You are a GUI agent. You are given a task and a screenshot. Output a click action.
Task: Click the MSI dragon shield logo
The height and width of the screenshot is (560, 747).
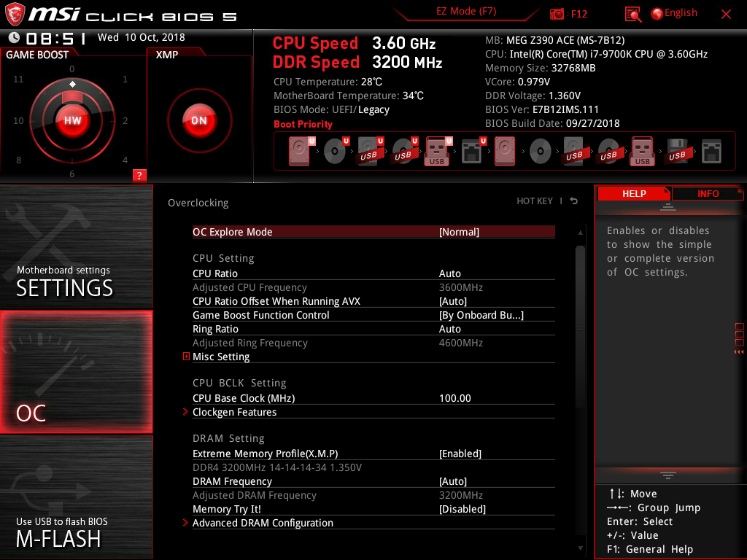(x=15, y=13)
